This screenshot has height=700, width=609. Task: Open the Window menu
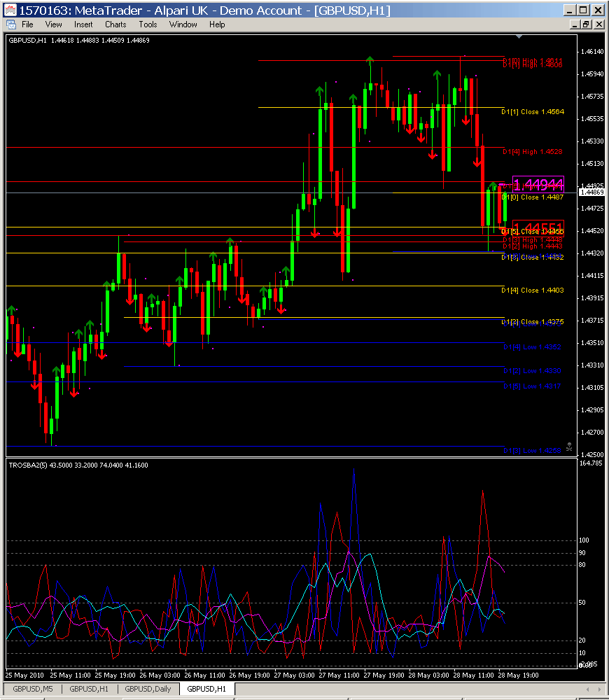183,24
